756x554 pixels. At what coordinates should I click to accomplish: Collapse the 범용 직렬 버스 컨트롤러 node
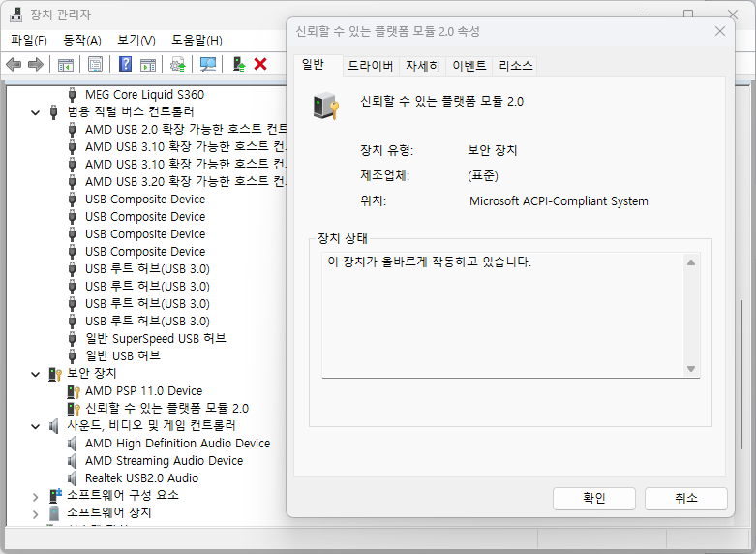[35, 112]
